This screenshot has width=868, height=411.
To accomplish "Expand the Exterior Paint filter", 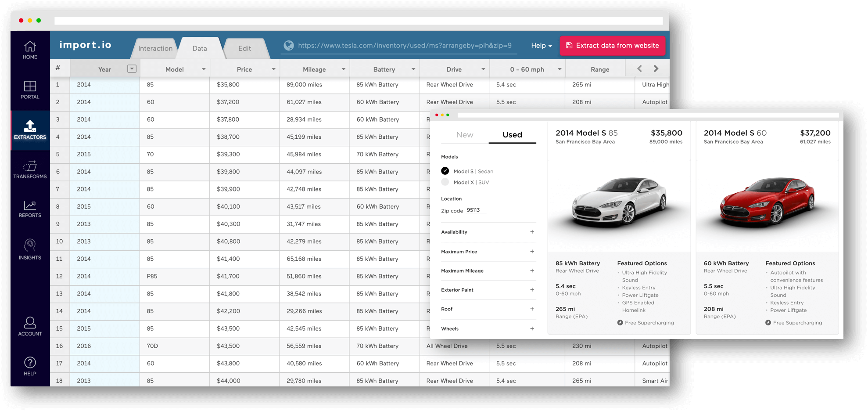I will click(x=532, y=290).
